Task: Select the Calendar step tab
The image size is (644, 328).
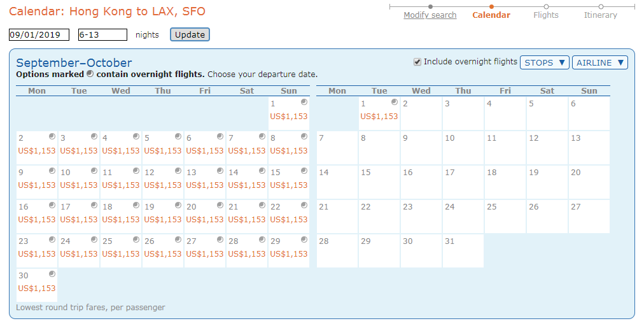Action: [491, 15]
